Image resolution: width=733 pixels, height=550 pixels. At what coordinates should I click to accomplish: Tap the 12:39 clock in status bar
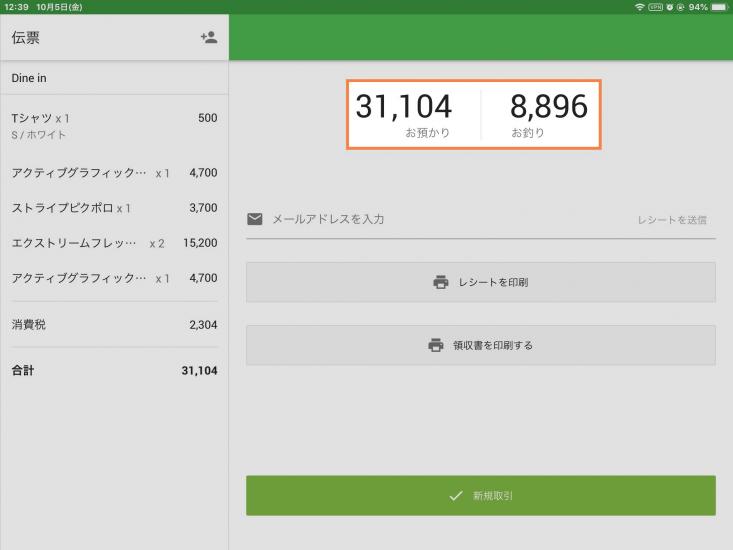16,7
